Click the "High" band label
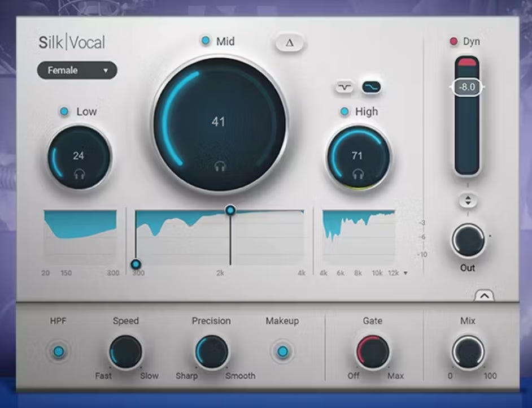The height and width of the screenshot is (408, 532). 367,112
